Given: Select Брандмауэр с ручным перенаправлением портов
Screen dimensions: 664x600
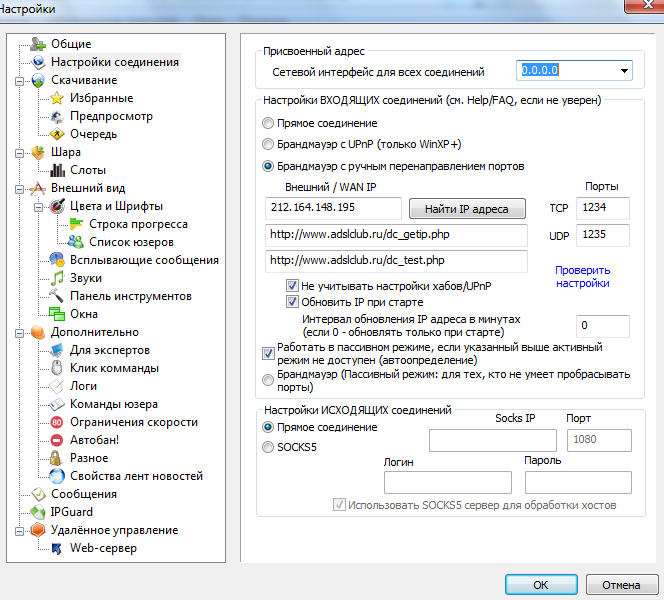Looking at the screenshot, I should tap(268, 166).
